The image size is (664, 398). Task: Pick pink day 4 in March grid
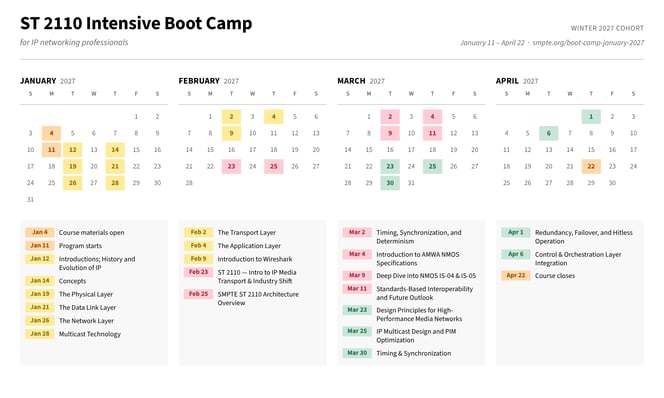[432, 116]
